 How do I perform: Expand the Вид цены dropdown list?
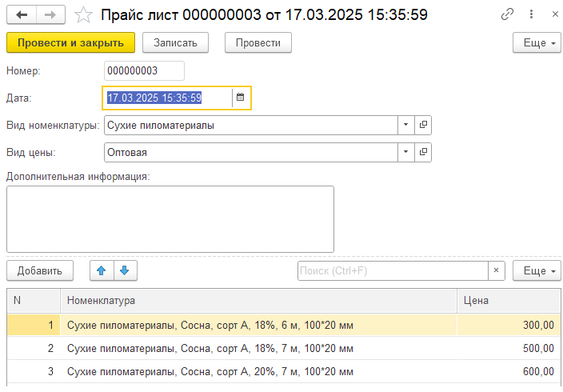(405, 152)
